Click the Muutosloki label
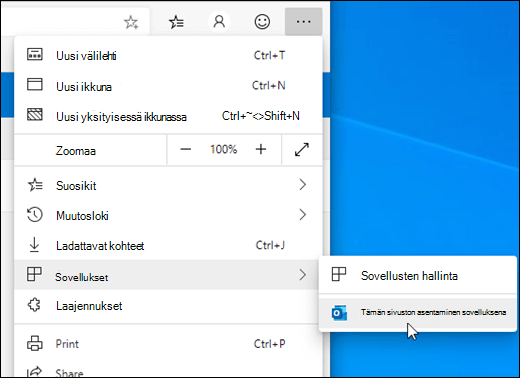520x378 pixels. pyautogui.click(x=82, y=216)
